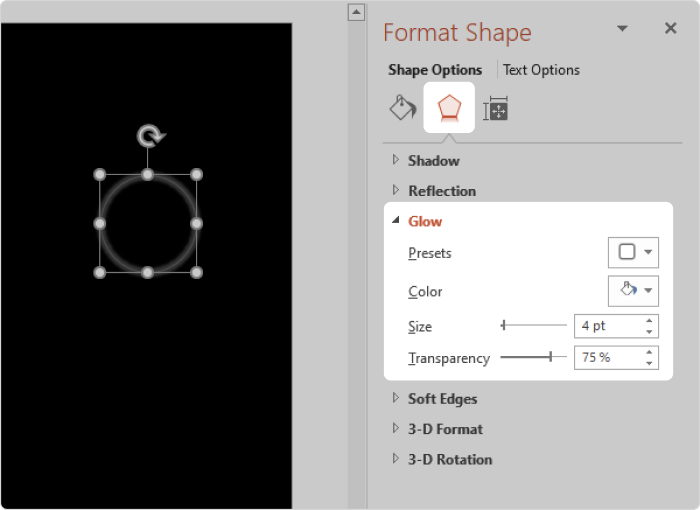Open the Format Shape pane options arrow
Screen dimensions: 700x510
pos(622,29)
